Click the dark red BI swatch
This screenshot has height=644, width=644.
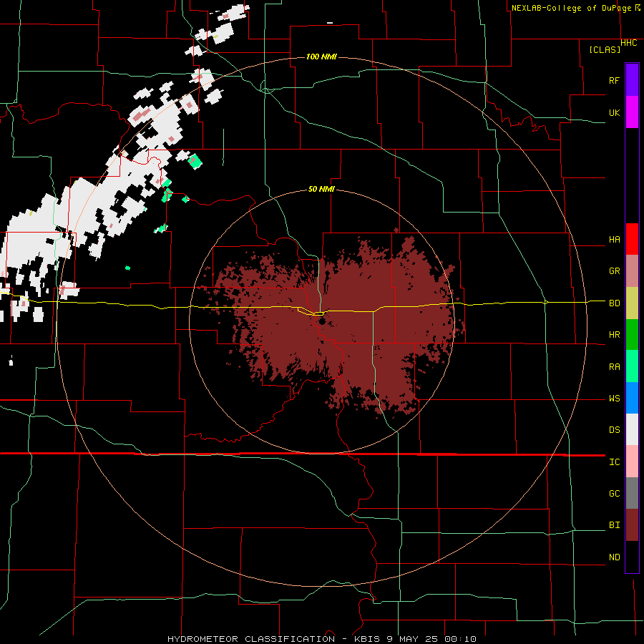pos(632,525)
